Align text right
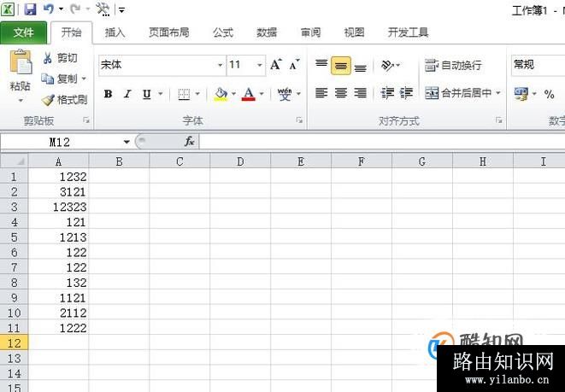This screenshot has width=565, height=392. [361, 93]
